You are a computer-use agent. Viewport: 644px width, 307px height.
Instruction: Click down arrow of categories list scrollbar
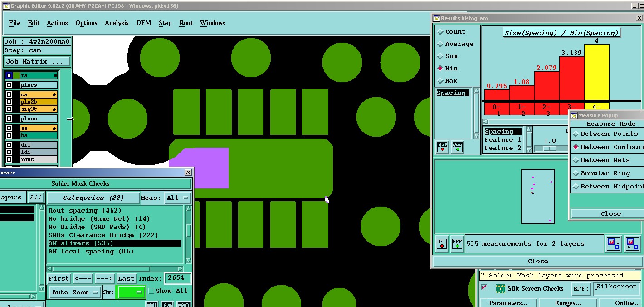click(x=189, y=261)
